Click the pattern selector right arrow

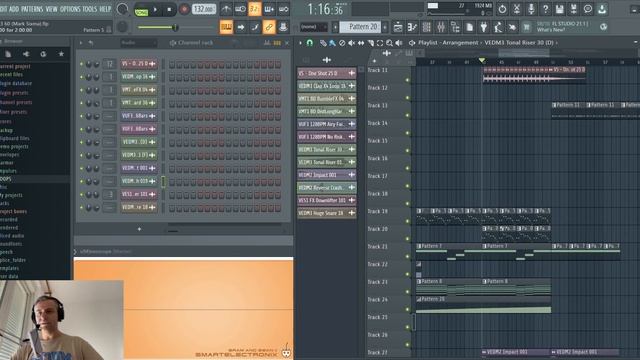[x=385, y=27]
